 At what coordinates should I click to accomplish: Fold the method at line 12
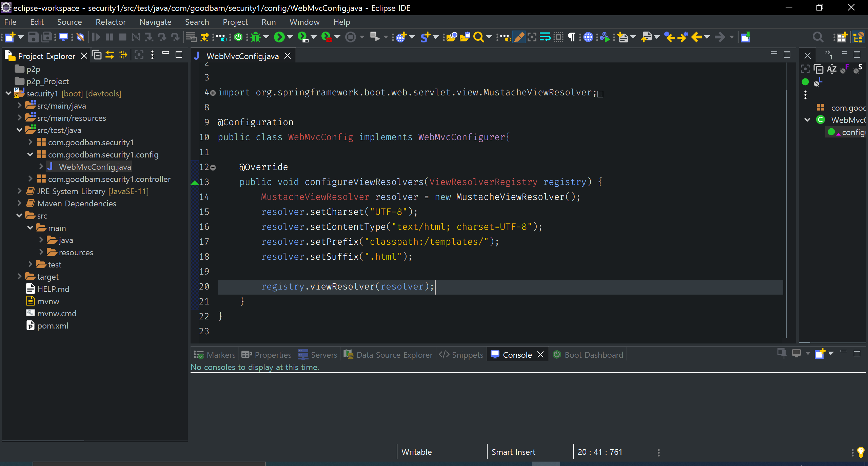213,167
